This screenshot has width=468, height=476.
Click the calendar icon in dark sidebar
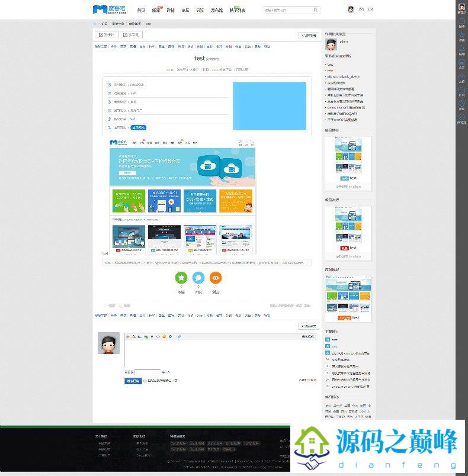click(x=461, y=89)
